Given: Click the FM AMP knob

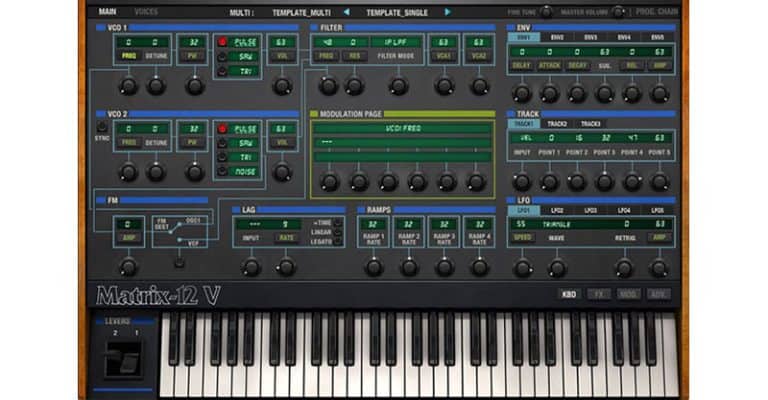Looking at the screenshot, I should tap(128, 267).
